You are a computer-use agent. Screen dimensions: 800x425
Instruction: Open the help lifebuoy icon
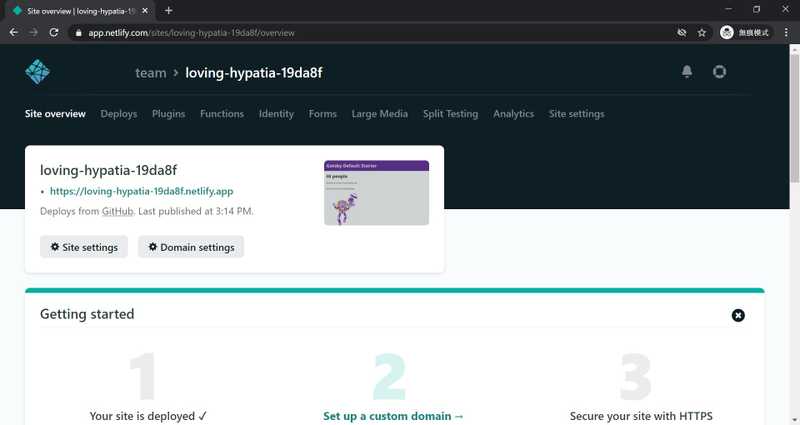[719, 72]
